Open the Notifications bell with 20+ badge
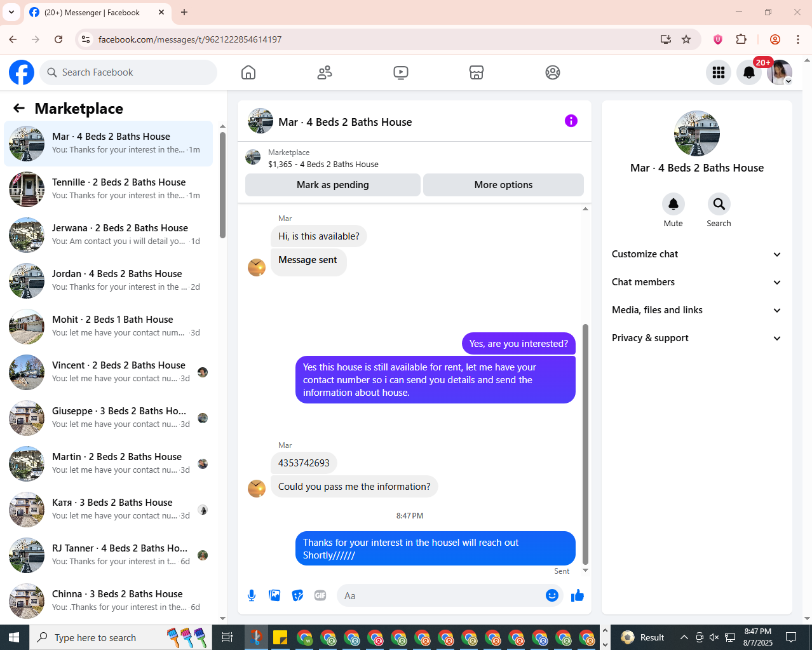The height and width of the screenshot is (650, 812). tap(749, 72)
